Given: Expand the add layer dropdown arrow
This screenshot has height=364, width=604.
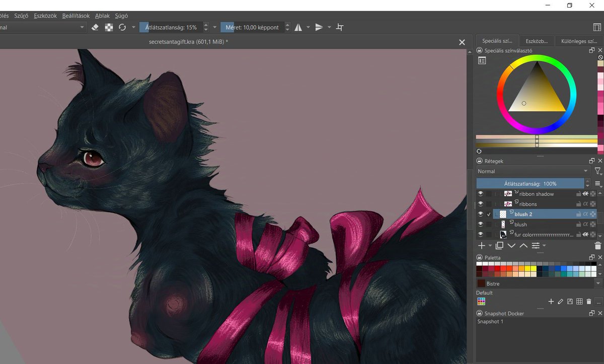Looking at the screenshot, I should pos(489,245).
